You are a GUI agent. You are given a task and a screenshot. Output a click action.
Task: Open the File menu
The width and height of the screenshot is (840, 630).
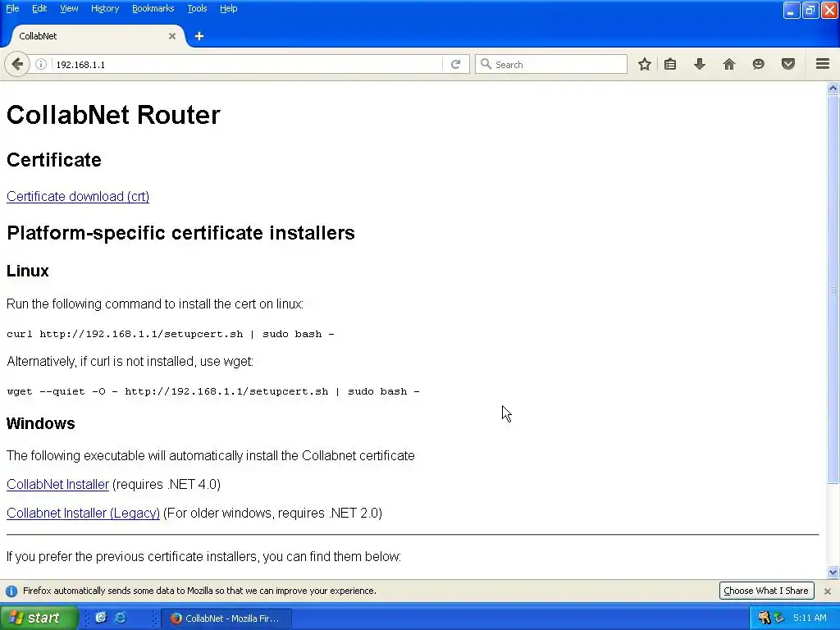12,8
